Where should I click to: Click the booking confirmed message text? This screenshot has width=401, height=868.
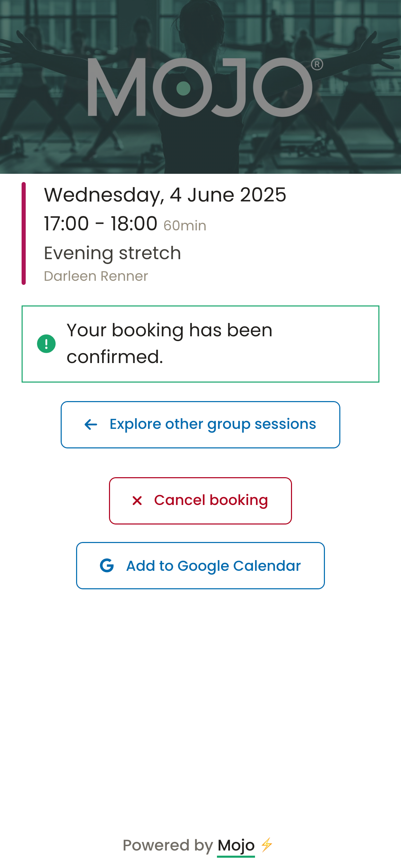click(x=169, y=343)
